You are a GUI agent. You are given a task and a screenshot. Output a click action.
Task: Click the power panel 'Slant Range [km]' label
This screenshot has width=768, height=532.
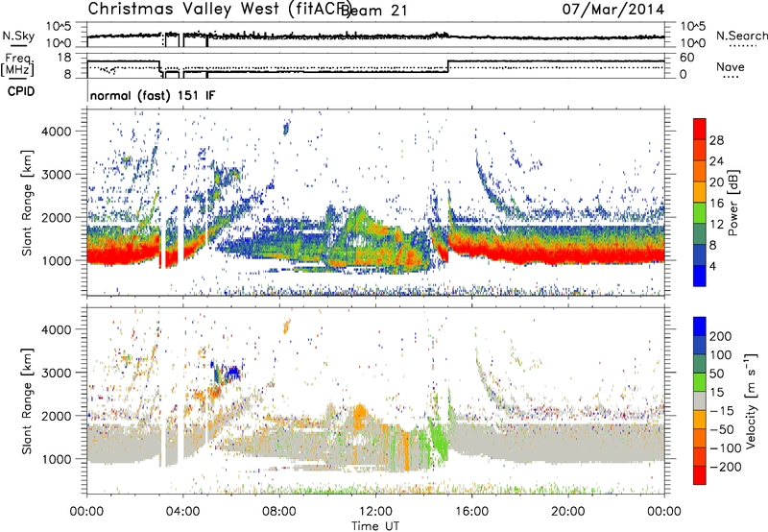click(27, 203)
